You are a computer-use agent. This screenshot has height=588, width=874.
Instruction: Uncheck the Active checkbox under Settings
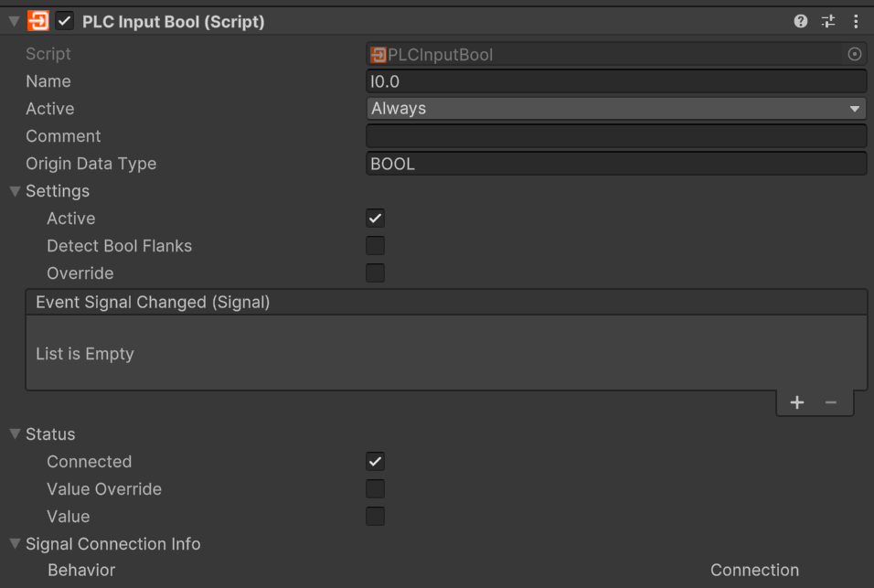click(375, 218)
